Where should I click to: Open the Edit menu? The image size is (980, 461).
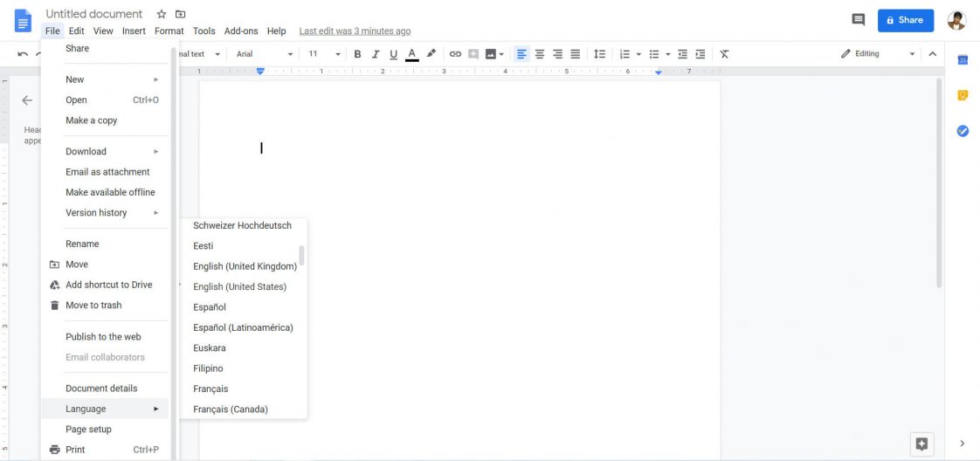pyautogui.click(x=76, y=31)
